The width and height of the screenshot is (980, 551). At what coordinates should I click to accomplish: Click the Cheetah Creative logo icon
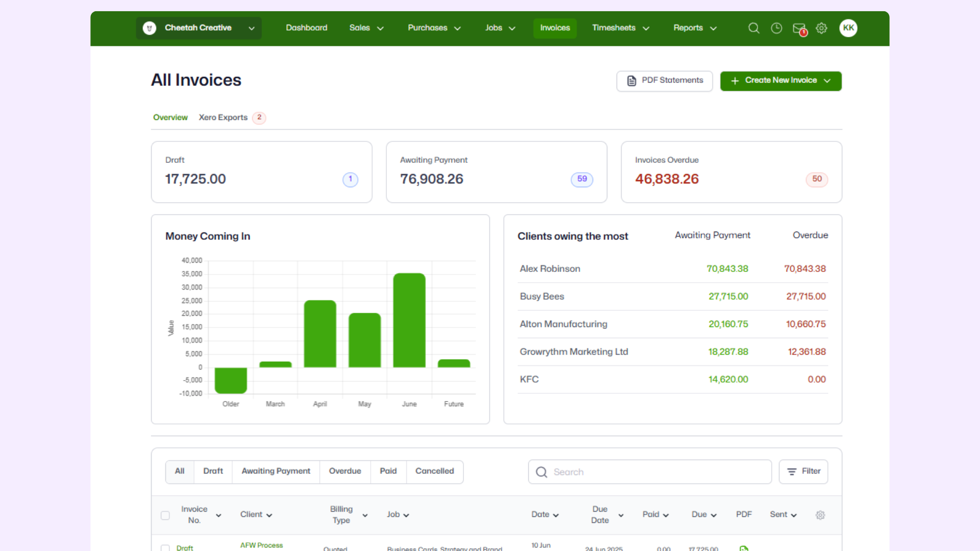149,28
